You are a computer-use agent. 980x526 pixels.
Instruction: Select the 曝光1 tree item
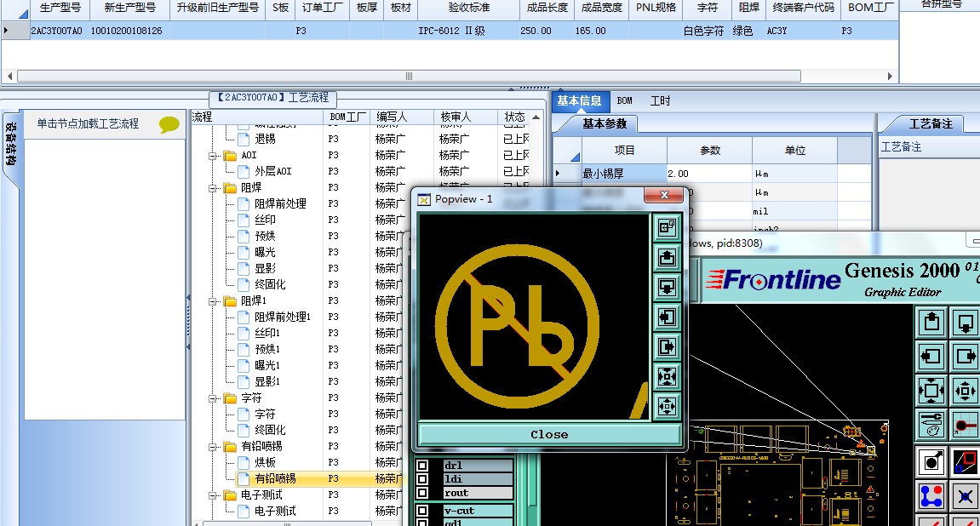266,365
